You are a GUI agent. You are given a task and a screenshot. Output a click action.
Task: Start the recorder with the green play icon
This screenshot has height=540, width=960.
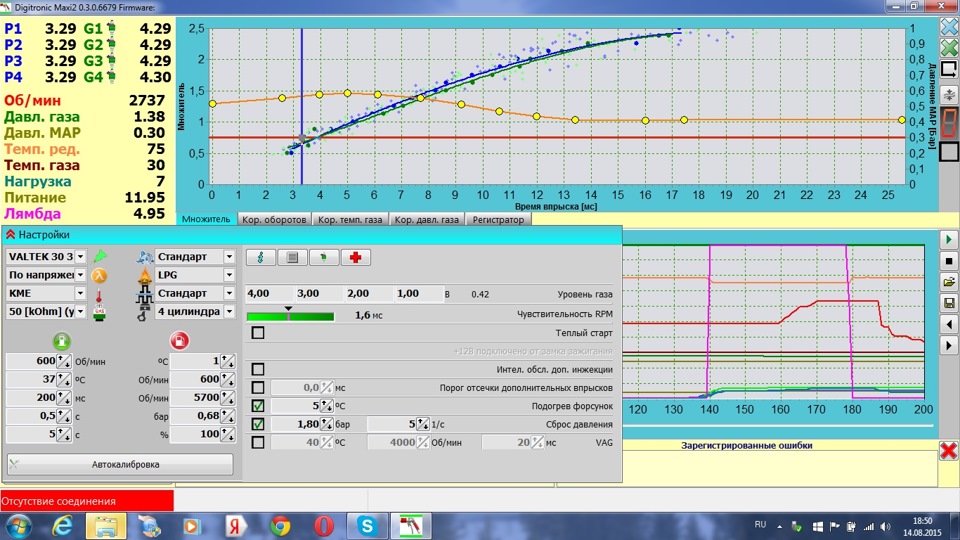949,239
